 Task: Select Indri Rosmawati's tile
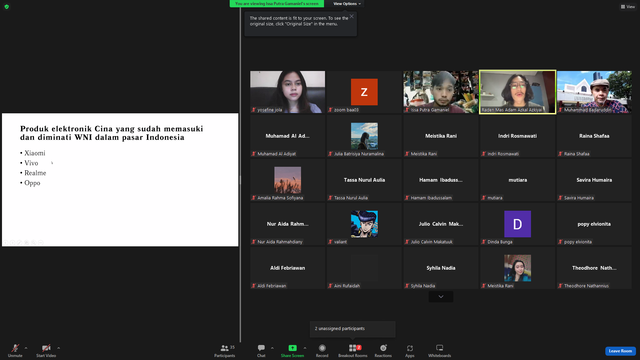click(x=518, y=136)
